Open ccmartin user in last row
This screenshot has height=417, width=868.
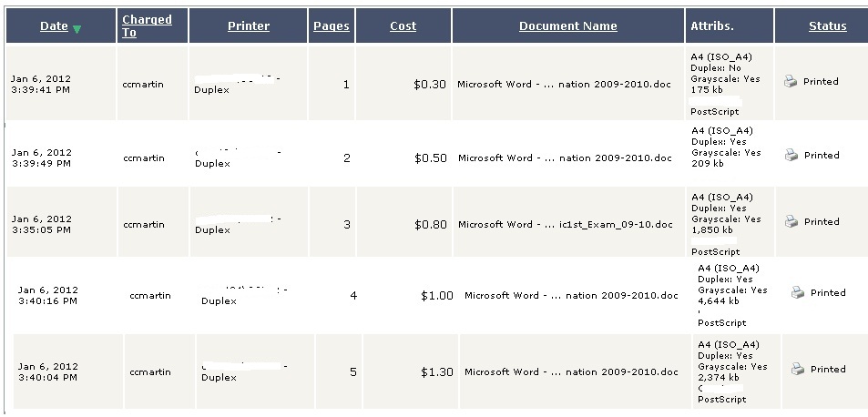click(x=150, y=371)
